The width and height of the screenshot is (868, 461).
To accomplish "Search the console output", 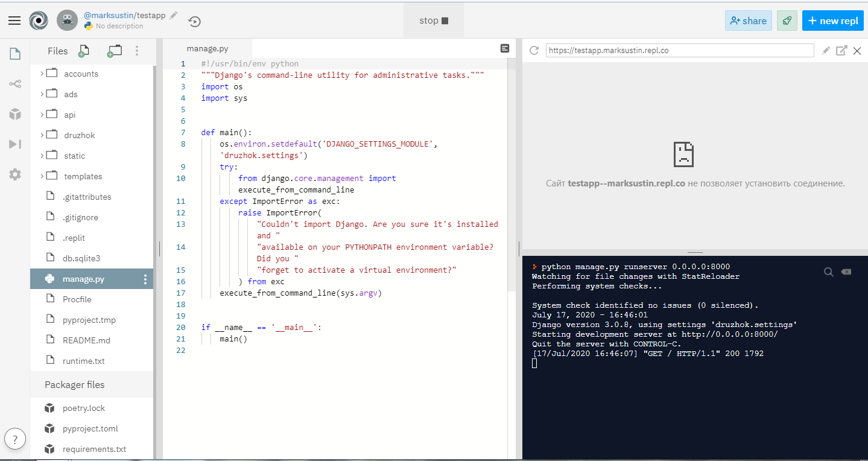I will coord(829,272).
